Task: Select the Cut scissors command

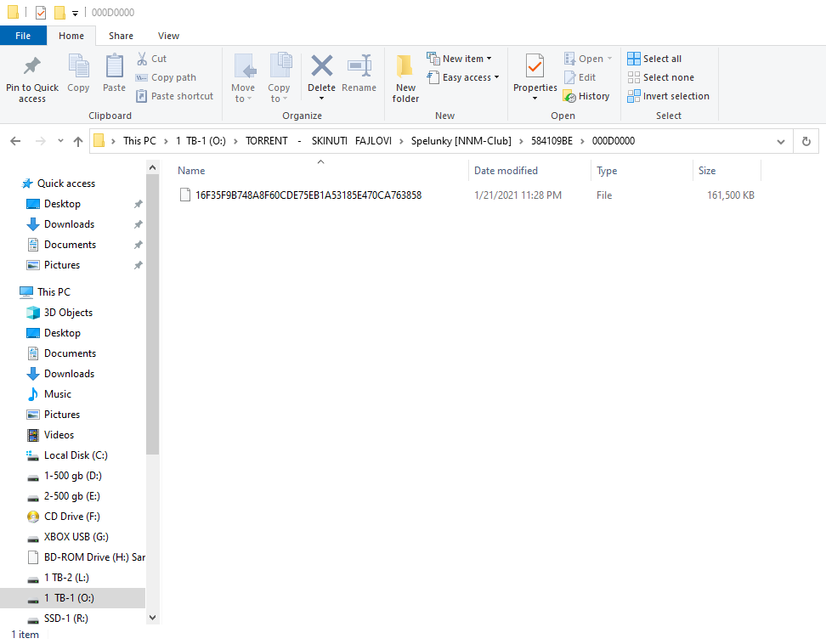Action: point(152,59)
